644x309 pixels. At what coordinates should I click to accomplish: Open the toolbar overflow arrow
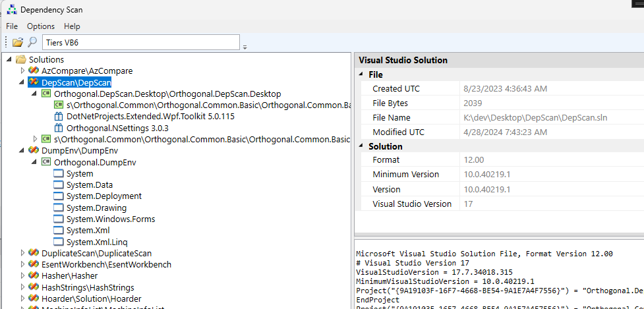(x=245, y=47)
